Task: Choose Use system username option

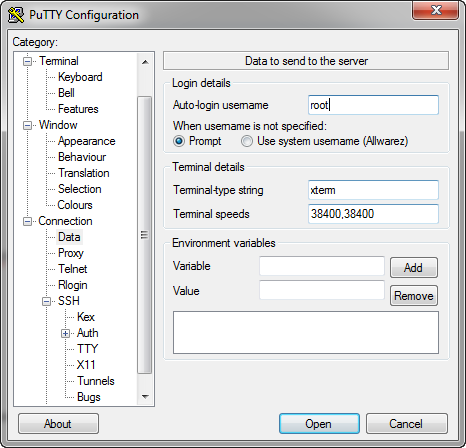Action: point(247,141)
